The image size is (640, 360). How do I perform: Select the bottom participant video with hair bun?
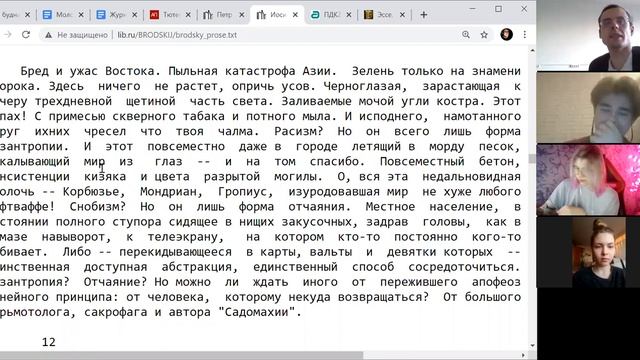[588, 252]
